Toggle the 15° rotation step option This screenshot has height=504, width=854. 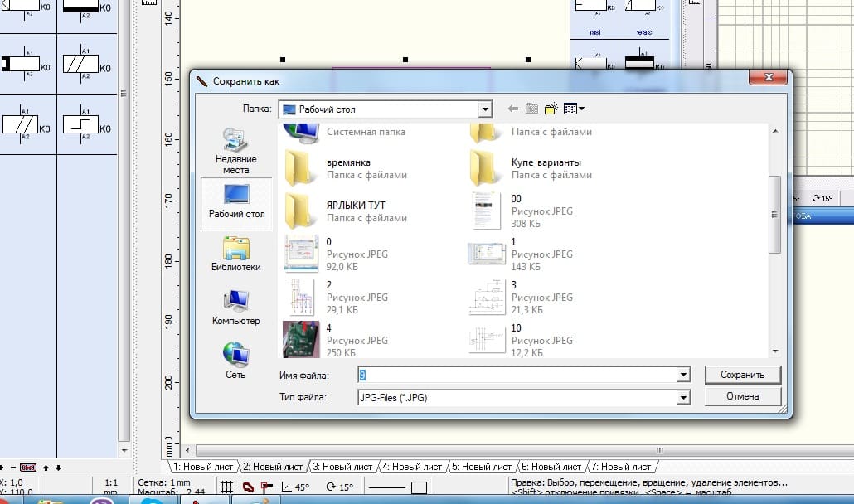click(339, 487)
